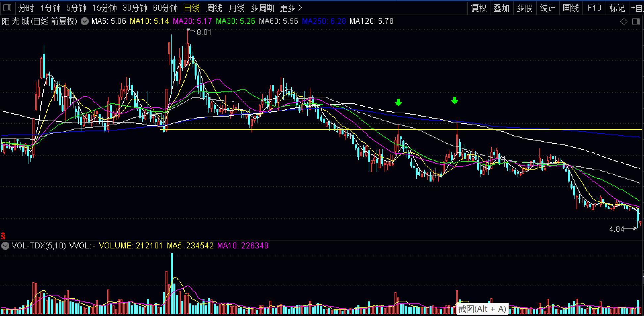
Task: Click the MA120: 5.78 label
Action: point(372,21)
